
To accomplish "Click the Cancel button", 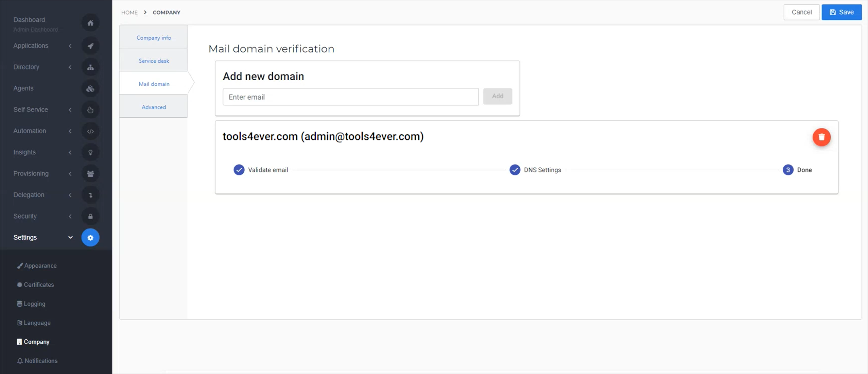I will coord(801,12).
